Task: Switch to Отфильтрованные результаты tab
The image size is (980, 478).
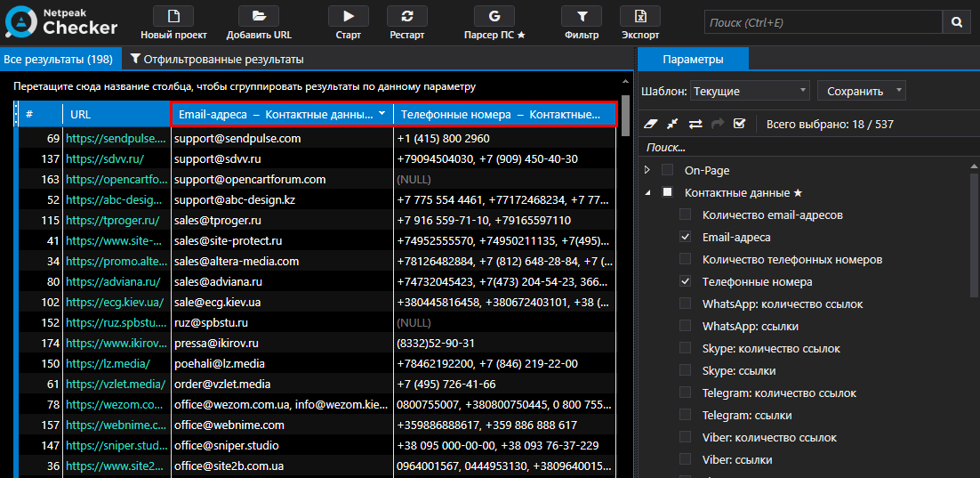Action: 217,60
